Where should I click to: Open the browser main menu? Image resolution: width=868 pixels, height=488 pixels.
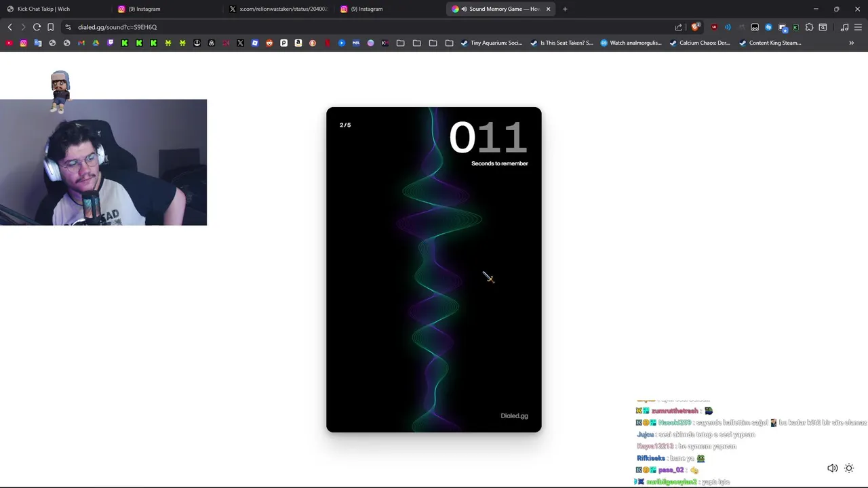point(858,27)
